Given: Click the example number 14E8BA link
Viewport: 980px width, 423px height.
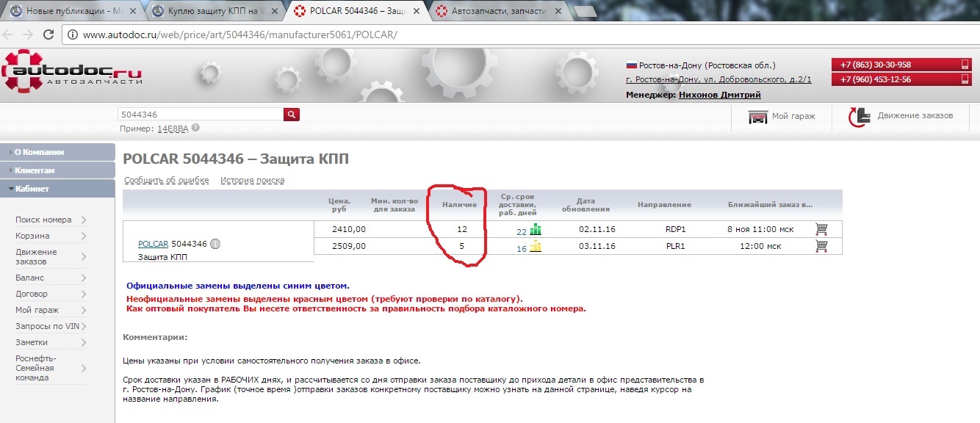Looking at the screenshot, I should [173, 129].
